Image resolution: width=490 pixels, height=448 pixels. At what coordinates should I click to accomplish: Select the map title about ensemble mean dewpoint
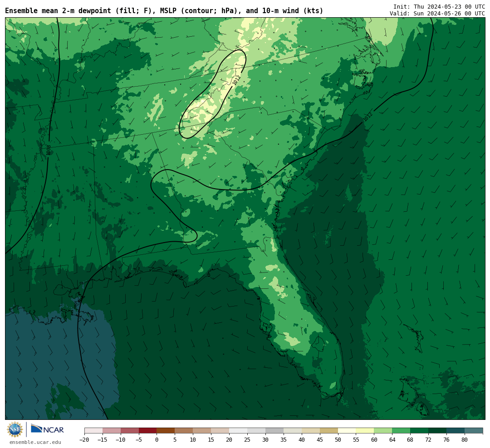point(164,10)
